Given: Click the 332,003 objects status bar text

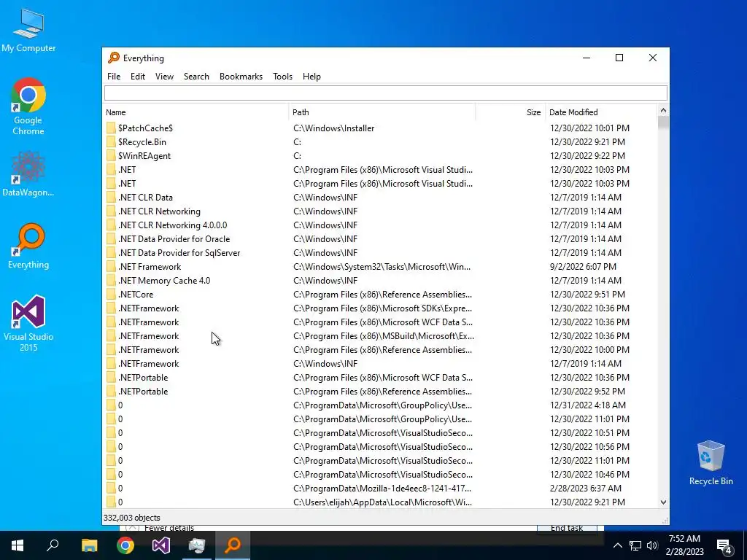Looking at the screenshot, I should coord(132,518).
